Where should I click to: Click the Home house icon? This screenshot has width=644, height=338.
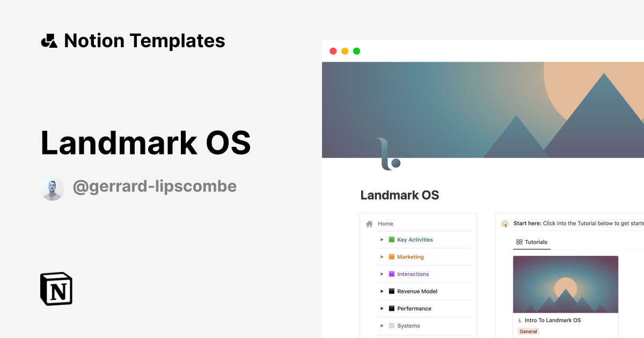[369, 223]
